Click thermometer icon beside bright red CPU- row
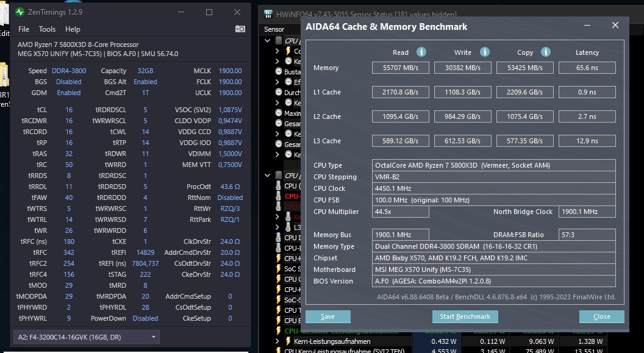644x353 pixels. pyautogui.click(x=279, y=196)
